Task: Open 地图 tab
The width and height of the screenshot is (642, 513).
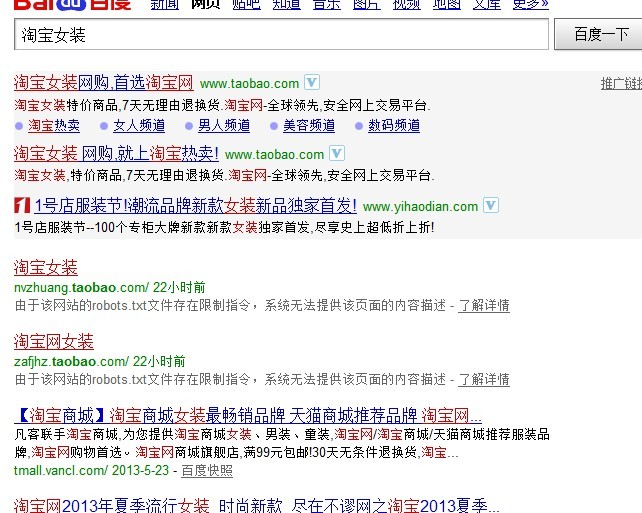Action: pos(447,4)
